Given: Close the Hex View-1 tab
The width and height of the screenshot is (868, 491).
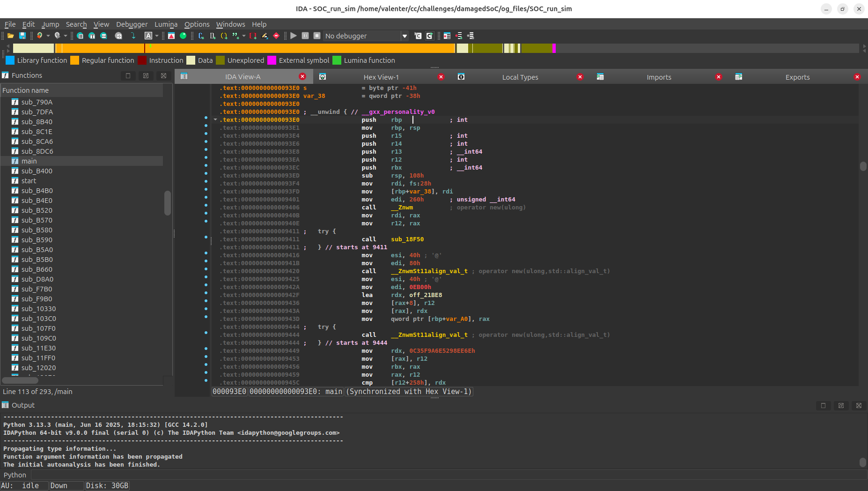Looking at the screenshot, I should click(441, 77).
